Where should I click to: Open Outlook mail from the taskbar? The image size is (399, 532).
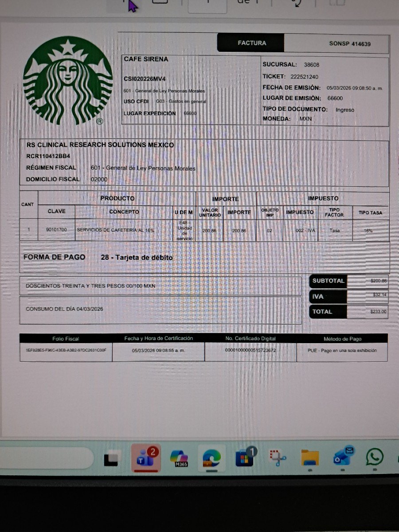click(343, 458)
